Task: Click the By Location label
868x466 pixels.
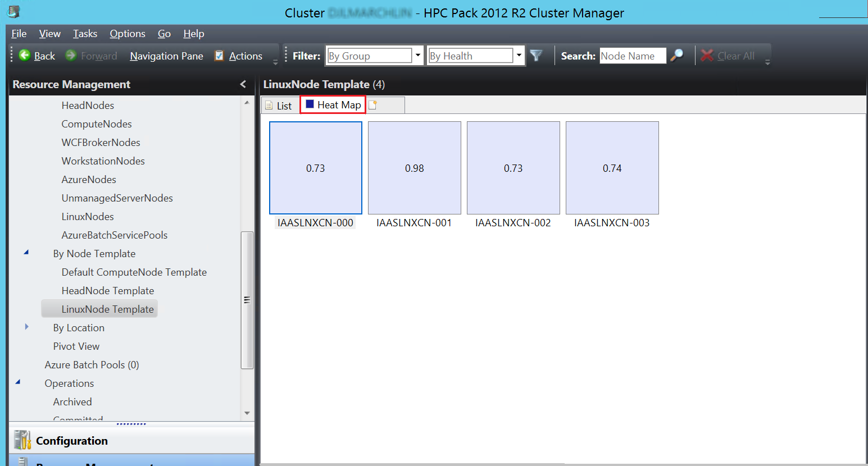Action: [79, 328]
